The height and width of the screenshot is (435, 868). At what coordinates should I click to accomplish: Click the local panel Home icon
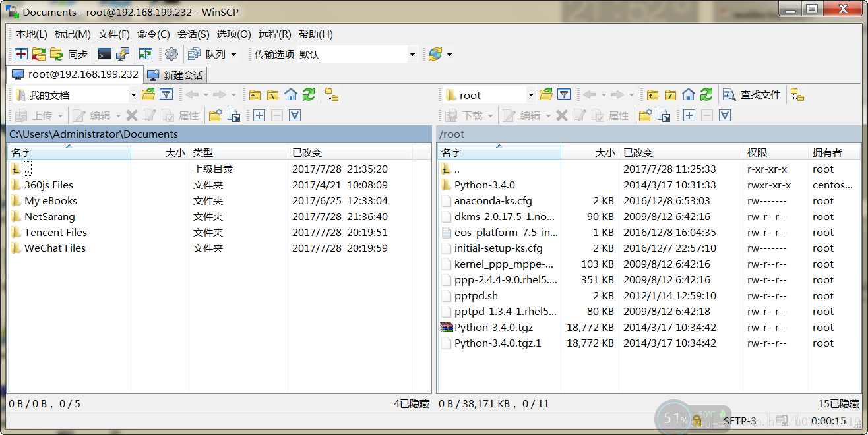click(x=291, y=95)
